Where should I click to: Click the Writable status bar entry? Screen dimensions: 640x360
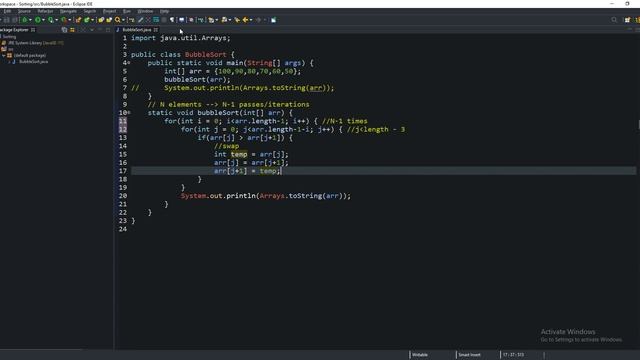tap(420, 355)
